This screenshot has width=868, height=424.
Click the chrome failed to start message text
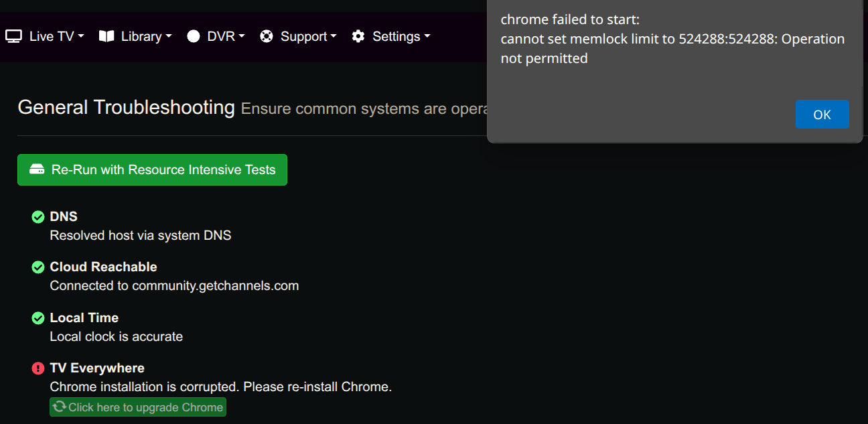tap(672, 39)
